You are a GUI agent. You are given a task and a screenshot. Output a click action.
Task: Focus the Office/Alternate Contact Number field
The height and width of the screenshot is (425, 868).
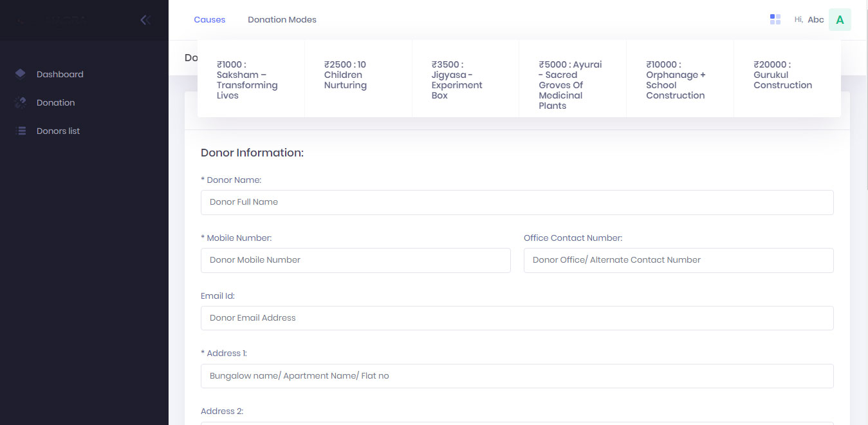click(679, 260)
